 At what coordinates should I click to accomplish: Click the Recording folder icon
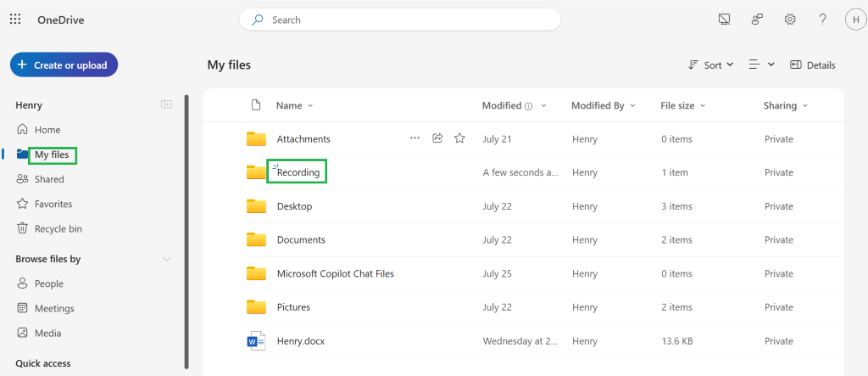point(256,172)
